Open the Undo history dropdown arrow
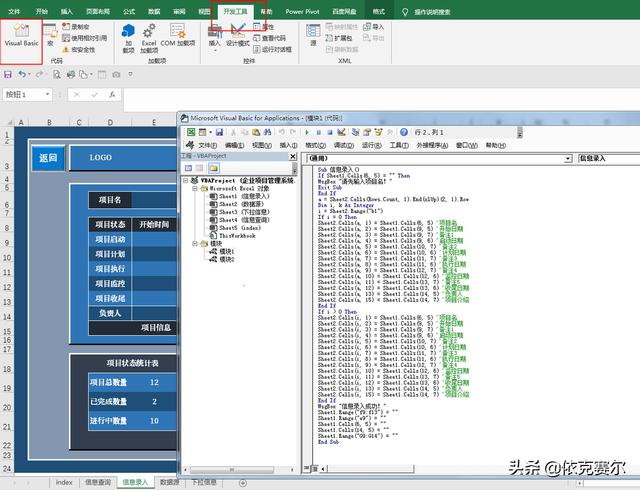 click(29, 74)
